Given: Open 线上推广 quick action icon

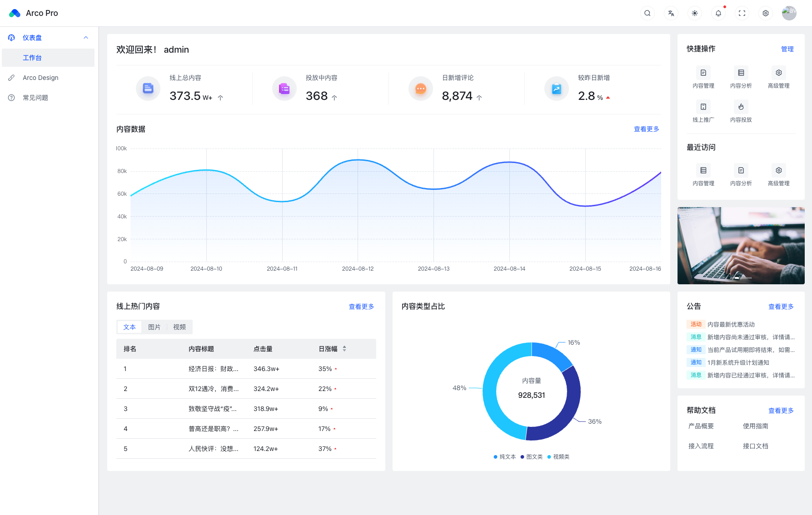Looking at the screenshot, I should (703, 107).
